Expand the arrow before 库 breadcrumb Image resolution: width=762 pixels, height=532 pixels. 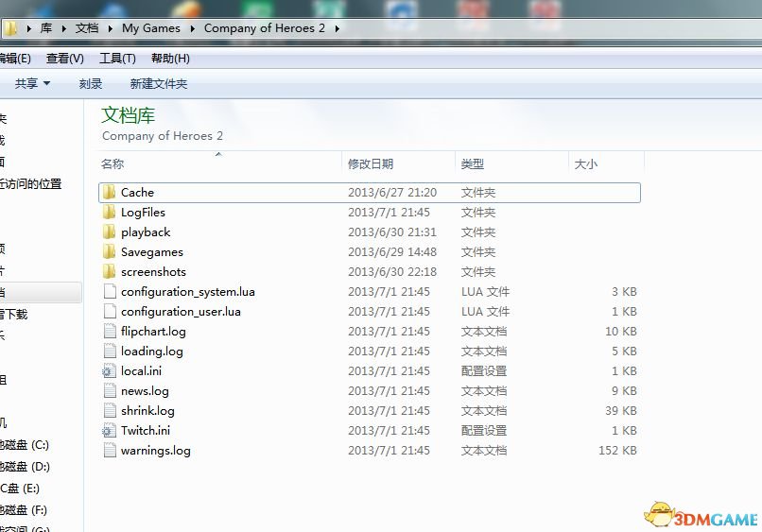tap(28, 28)
